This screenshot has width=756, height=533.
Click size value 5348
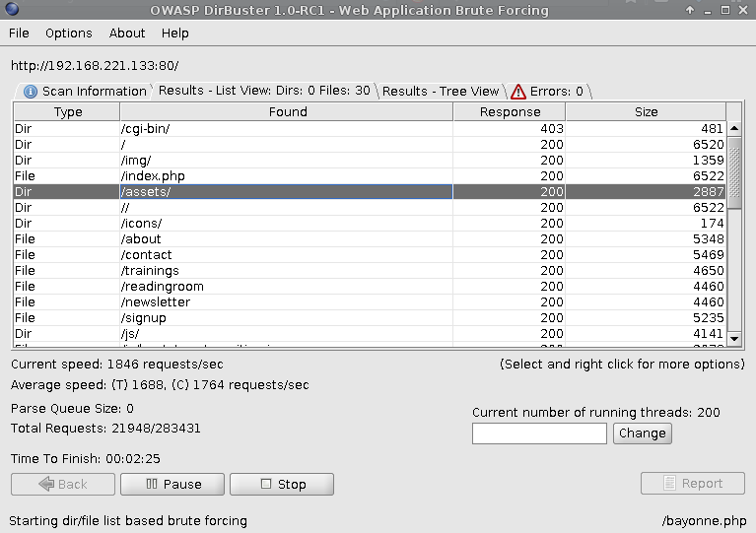[x=709, y=239]
